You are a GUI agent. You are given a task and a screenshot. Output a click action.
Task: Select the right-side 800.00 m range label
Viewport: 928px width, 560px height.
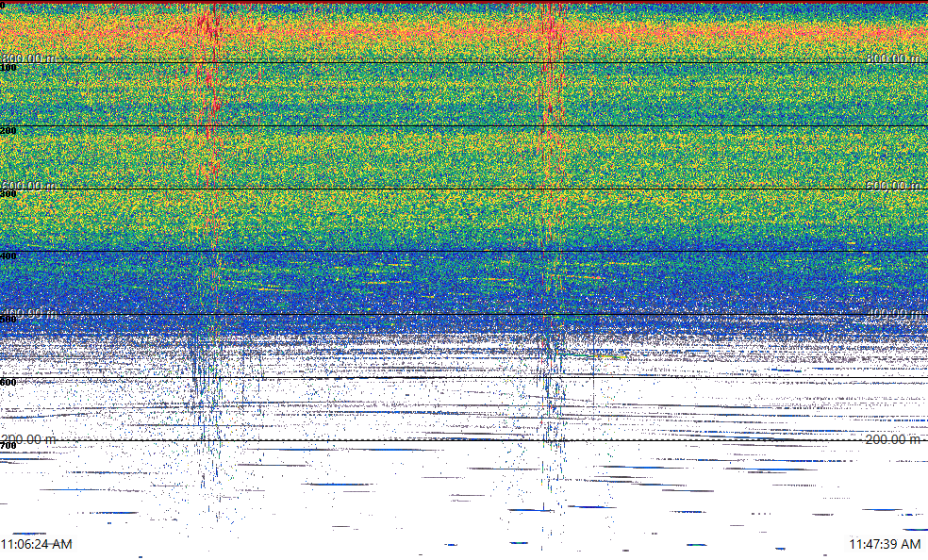tap(893, 58)
